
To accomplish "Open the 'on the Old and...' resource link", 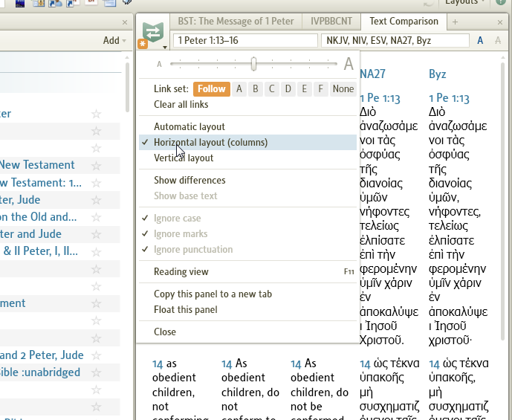I will 38,217.
